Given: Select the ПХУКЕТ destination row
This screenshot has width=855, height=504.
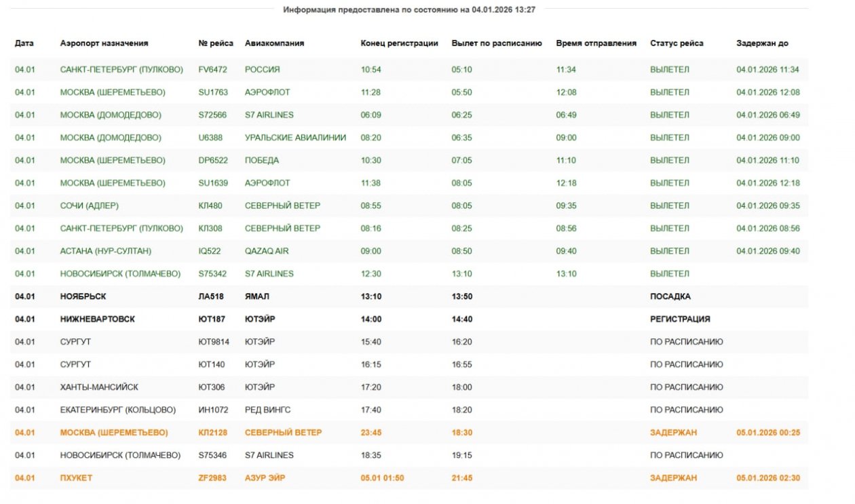Looking at the screenshot, I should click(x=76, y=478).
